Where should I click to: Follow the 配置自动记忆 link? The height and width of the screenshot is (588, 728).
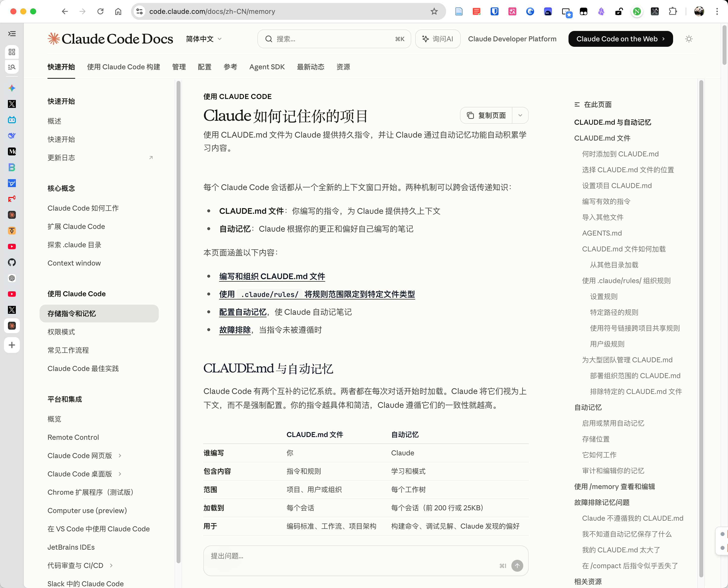[243, 312]
